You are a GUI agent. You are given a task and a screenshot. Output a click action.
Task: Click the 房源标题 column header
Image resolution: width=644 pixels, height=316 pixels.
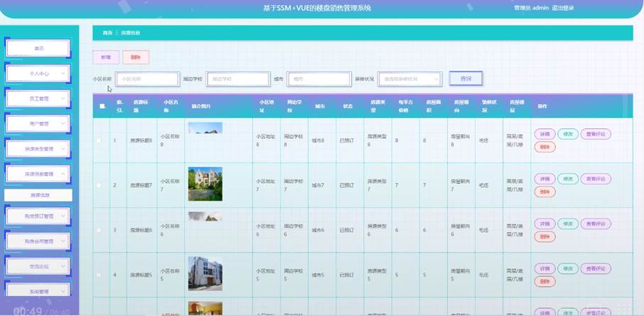click(141, 106)
